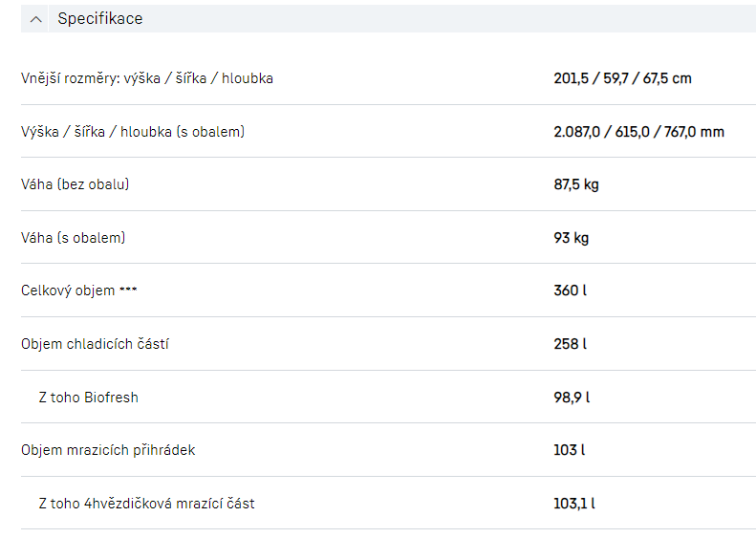Screen dimensions: 756x538
Task: Click the Vnější rozměry row label
Action: [147, 78]
